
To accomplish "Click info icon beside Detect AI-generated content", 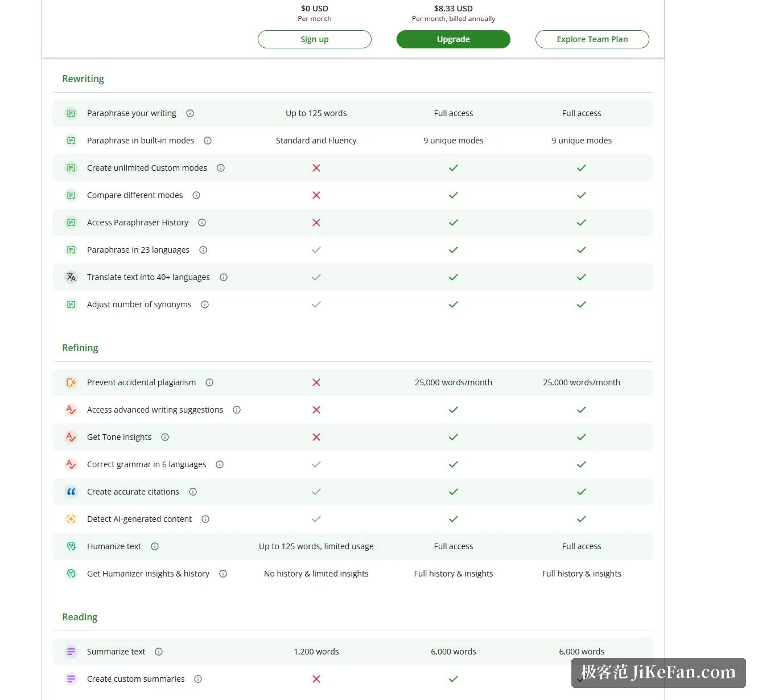I will point(205,519).
